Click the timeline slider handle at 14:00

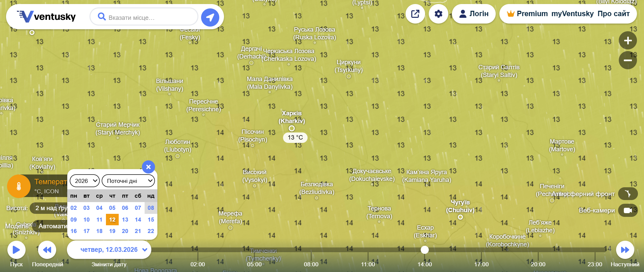click(425, 250)
